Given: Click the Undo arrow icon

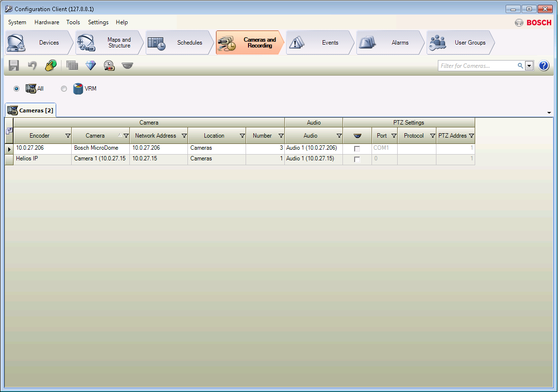Looking at the screenshot, I should click(x=32, y=65).
